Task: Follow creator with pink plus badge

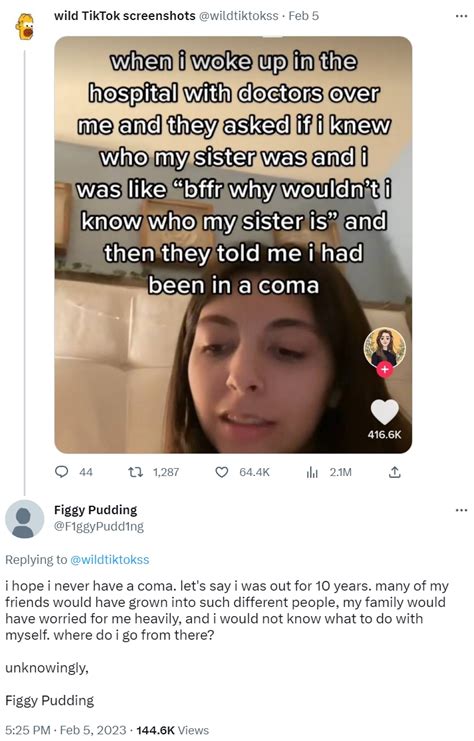Action: click(385, 370)
